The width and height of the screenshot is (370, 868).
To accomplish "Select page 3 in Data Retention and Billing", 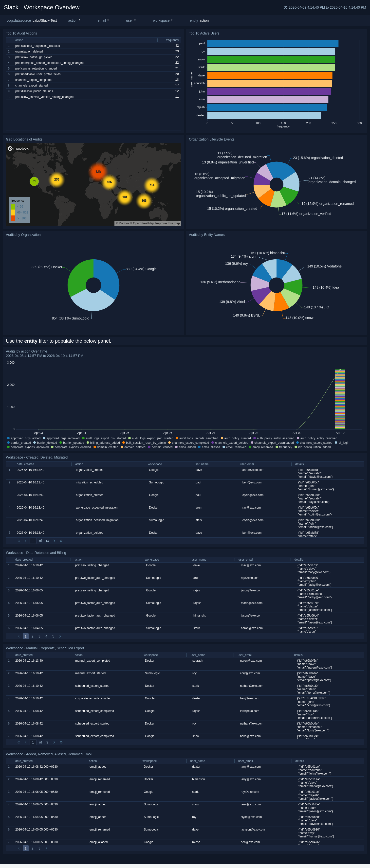I will tap(39, 636).
